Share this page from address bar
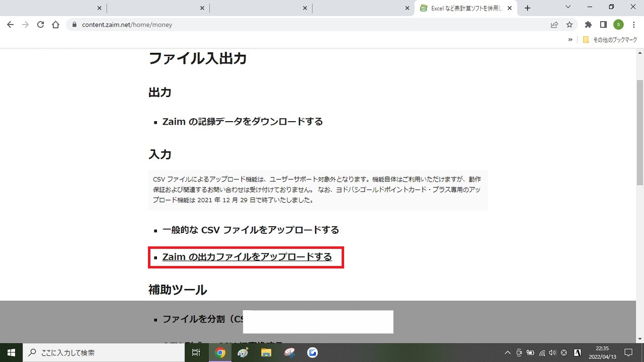The width and height of the screenshot is (644, 362). (x=554, y=24)
